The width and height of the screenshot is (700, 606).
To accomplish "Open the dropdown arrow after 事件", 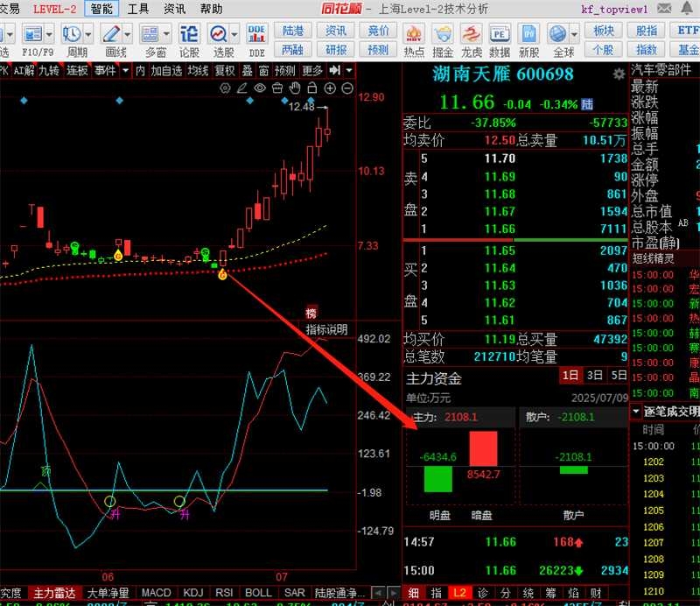I will (x=126, y=70).
